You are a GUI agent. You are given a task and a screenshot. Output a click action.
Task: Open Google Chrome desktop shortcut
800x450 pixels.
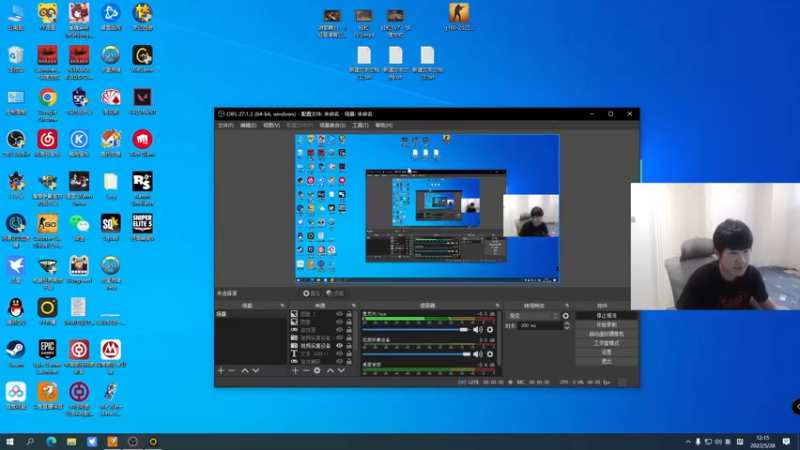tap(47, 98)
